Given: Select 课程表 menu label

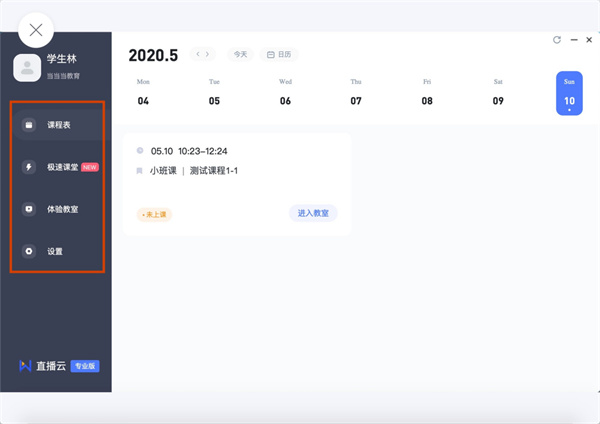Looking at the screenshot, I should point(59,125).
